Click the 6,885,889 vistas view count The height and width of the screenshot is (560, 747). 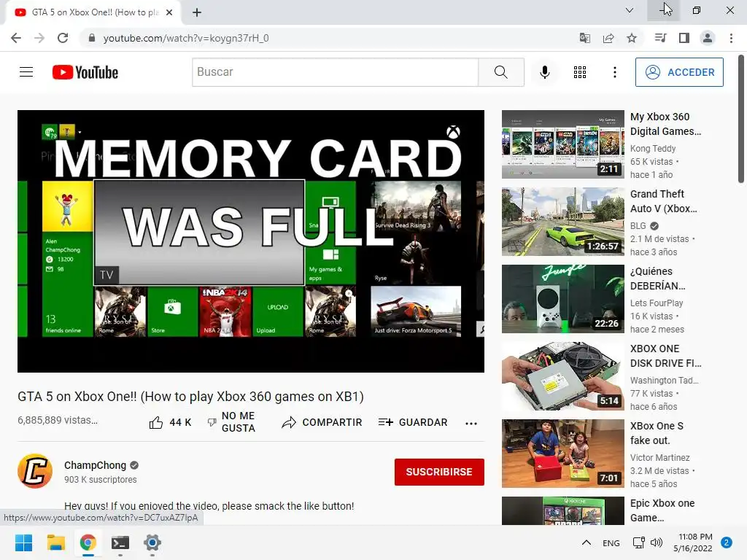(58, 420)
